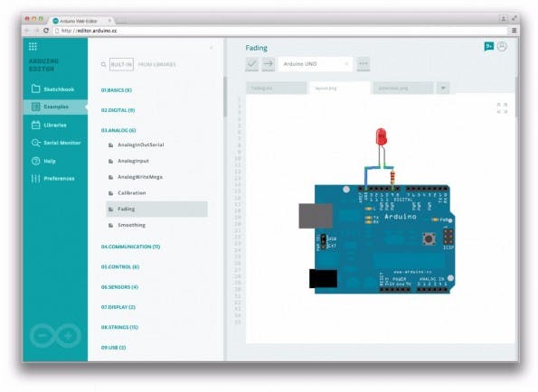This screenshot has height=392, width=538.
Task: Click the examples list scrollbar
Action: point(225,97)
